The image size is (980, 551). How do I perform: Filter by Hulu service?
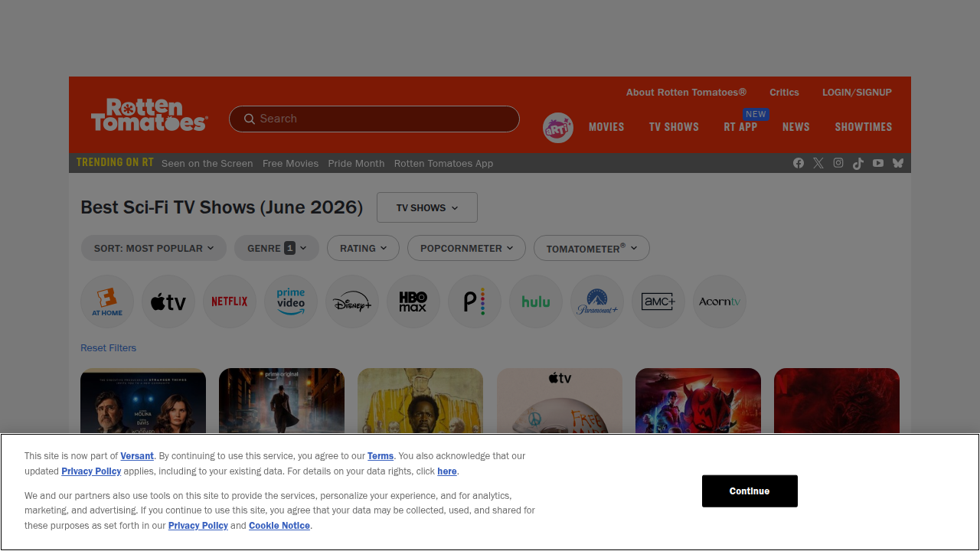coord(536,302)
